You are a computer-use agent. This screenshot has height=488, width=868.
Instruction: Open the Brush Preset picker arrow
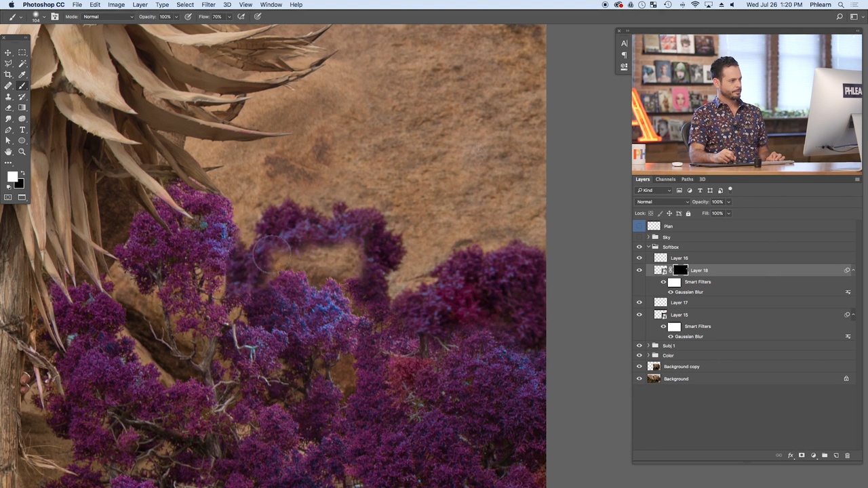(x=45, y=16)
